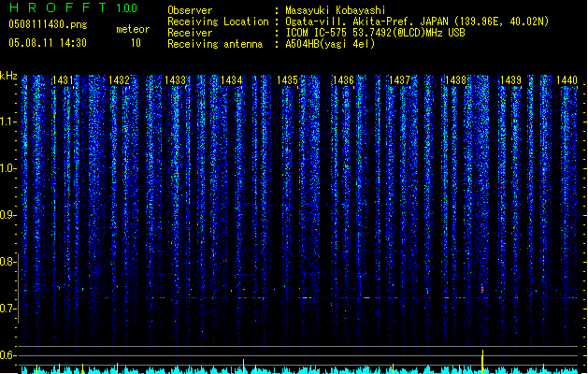Image resolution: width=588 pixels, height=374 pixels.
Task: Click the yellow power spike below 1434
Action: 243,366
